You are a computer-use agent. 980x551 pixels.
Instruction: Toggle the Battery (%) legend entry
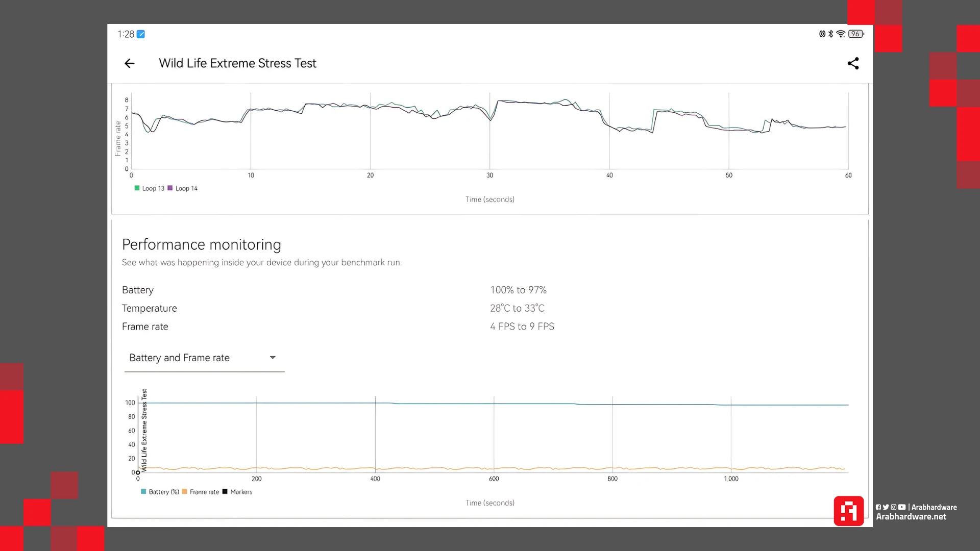(x=160, y=492)
